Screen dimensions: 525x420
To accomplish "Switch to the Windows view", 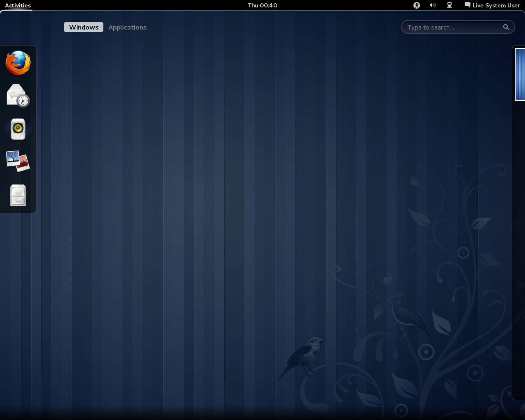I will pyautogui.click(x=84, y=27).
